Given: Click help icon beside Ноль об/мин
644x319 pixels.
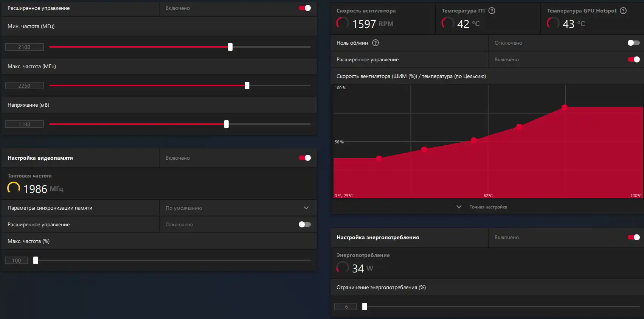Looking at the screenshot, I should click(376, 43).
